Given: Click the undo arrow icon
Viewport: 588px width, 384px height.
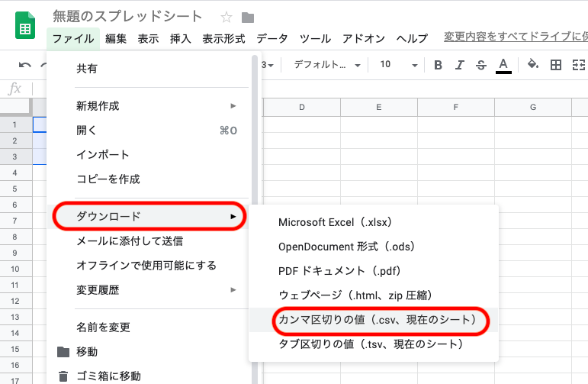Looking at the screenshot, I should pyautogui.click(x=24, y=65).
